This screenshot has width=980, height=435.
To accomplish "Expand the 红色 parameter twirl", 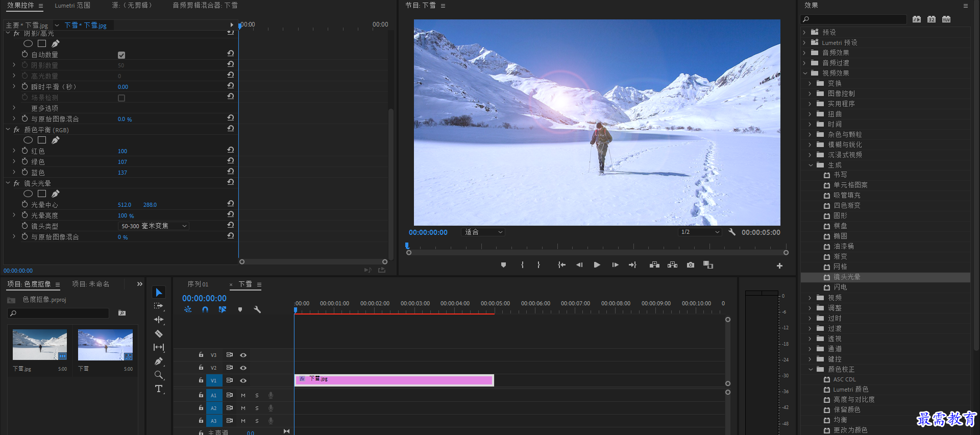I will [14, 151].
